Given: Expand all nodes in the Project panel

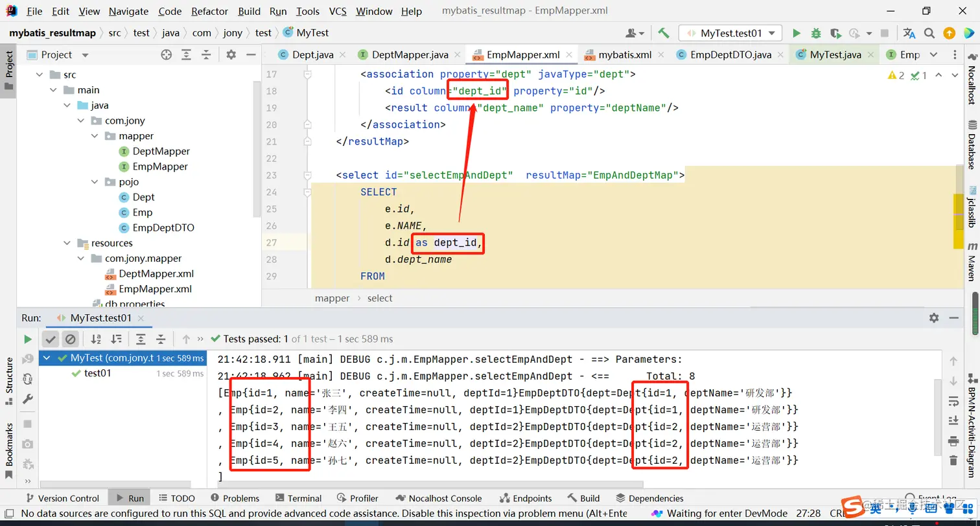Looking at the screenshot, I should pyautogui.click(x=187, y=55).
